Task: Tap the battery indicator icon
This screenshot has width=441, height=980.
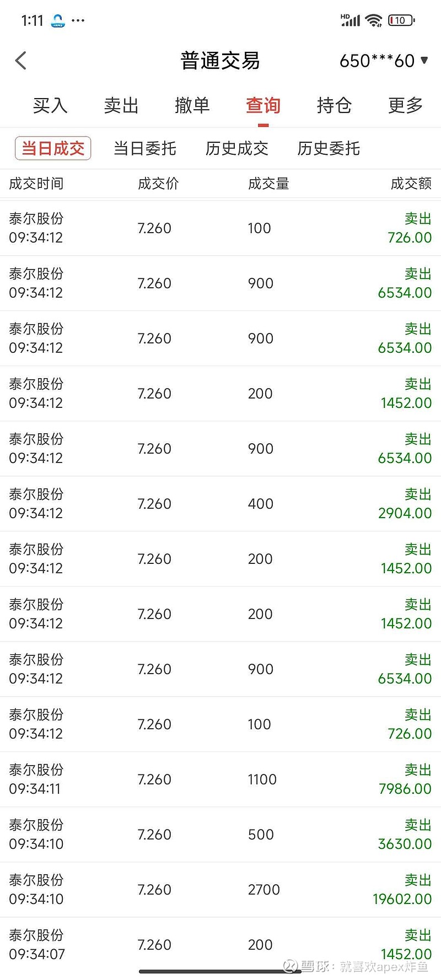Action: (401, 21)
